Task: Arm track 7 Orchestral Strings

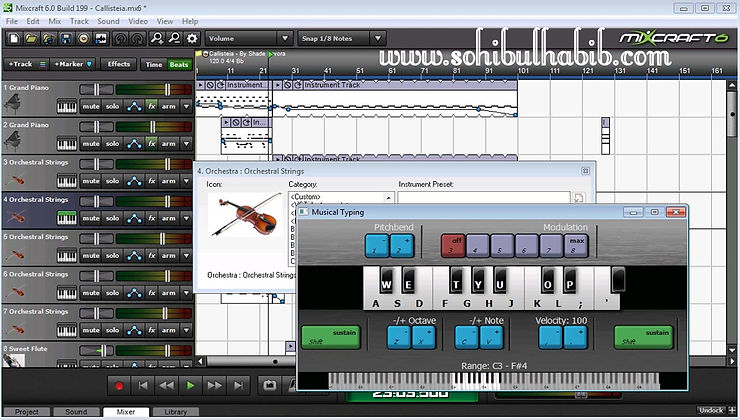Action: click(168, 330)
